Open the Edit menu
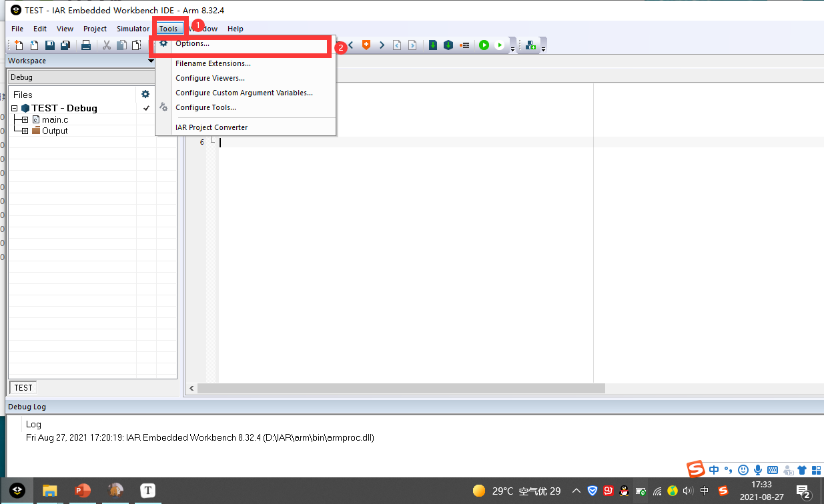 pos(40,29)
